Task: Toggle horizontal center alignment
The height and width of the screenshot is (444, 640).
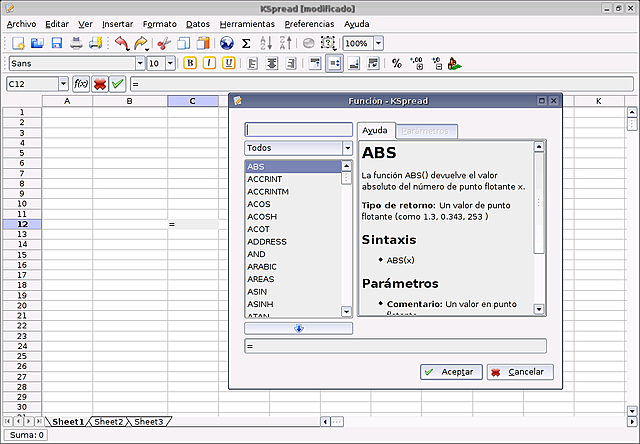Action: pyautogui.click(x=272, y=63)
